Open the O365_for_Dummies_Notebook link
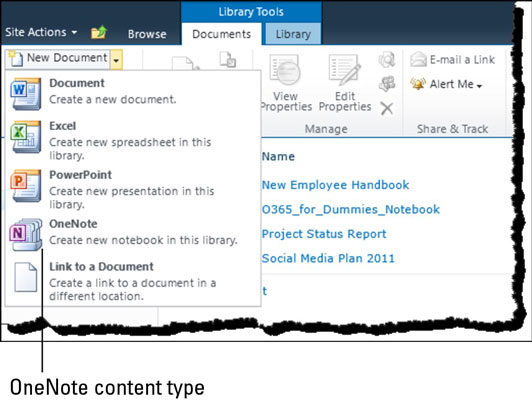Viewport: 532px width, 400px height. click(351, 209)
